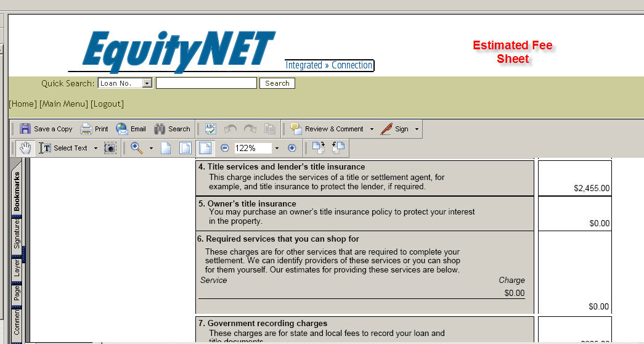
Task: Open the Signatures side tab
Action: [17, 234]
